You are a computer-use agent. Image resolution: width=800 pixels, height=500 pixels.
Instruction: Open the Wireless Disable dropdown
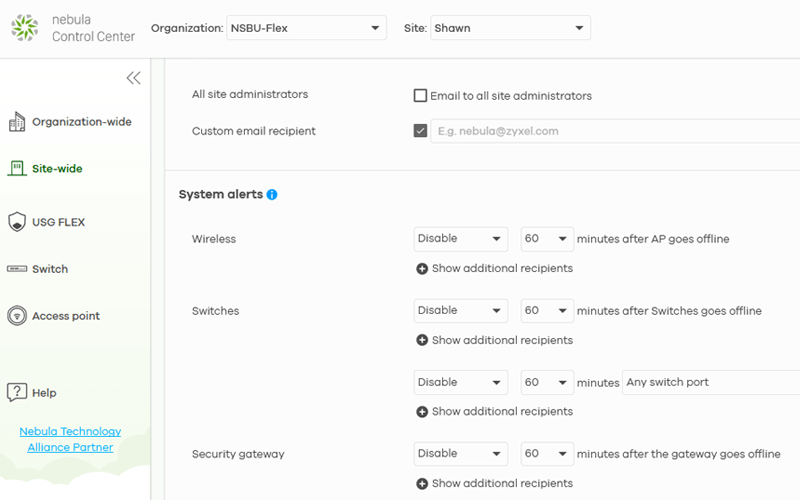(461, 239)
